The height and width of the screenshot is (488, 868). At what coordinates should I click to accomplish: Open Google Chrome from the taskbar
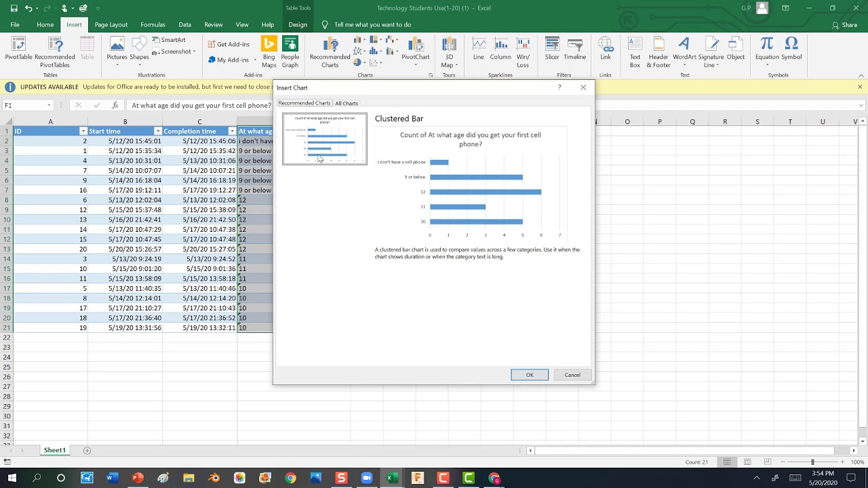point(290,478)
